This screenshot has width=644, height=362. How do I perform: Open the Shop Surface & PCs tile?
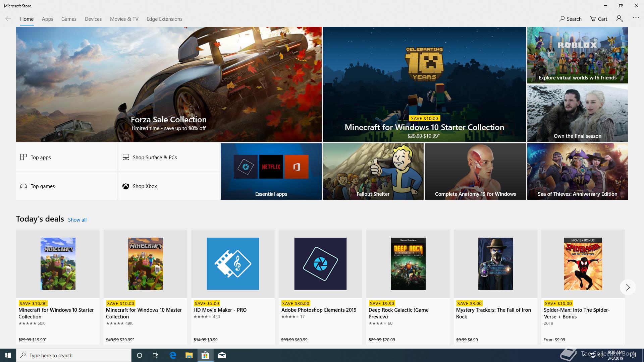click(x=169, y=157)
